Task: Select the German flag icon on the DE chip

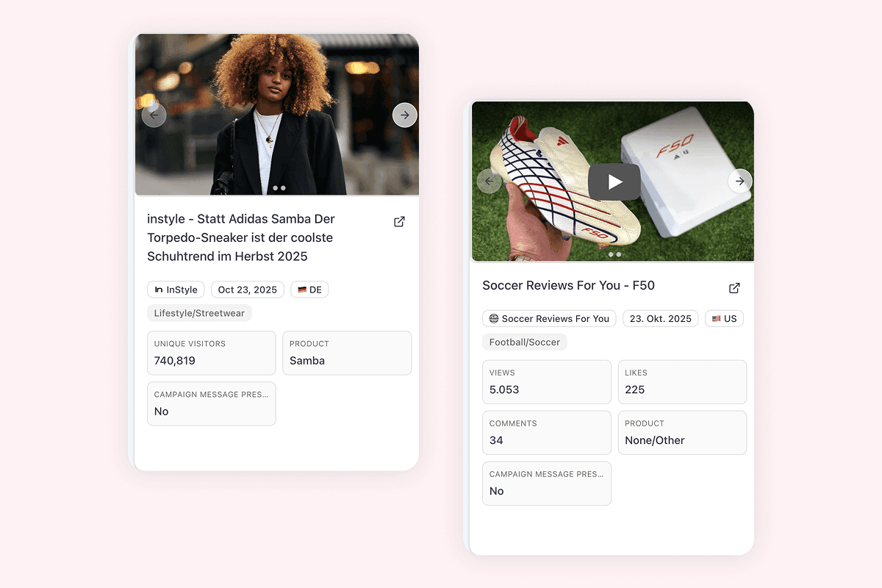Action: (x=301, y=290)
